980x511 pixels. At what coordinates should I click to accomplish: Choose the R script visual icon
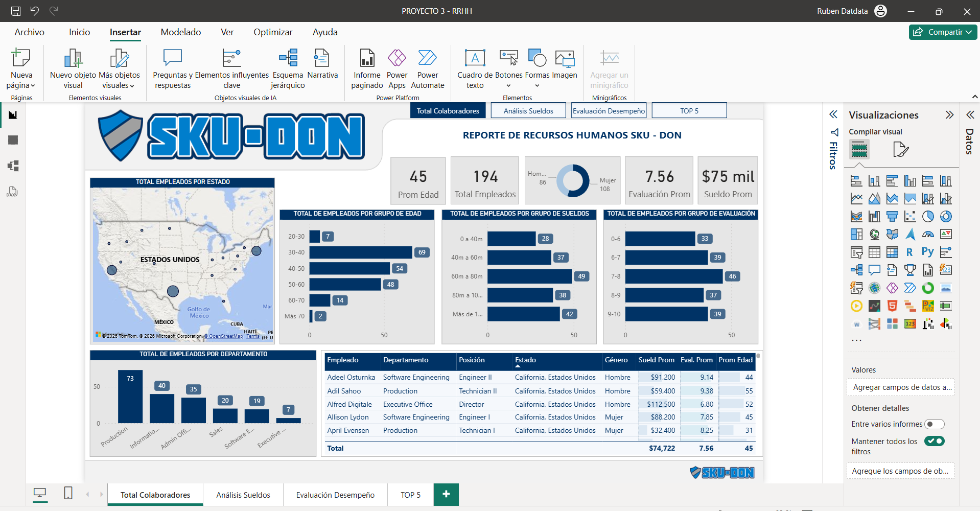tap(910, 252)
